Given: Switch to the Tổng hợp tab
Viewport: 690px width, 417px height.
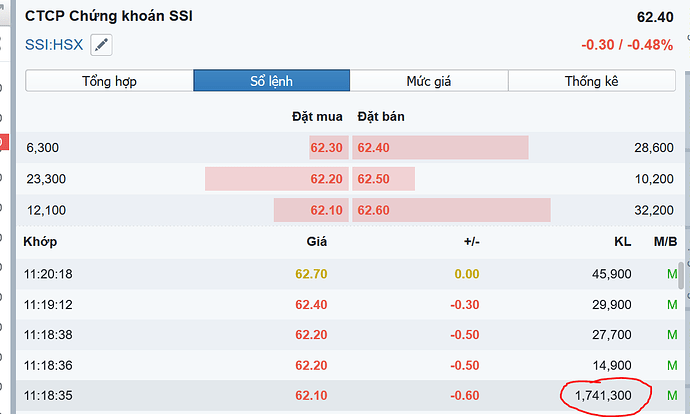Looking at the screenshot, I should [x=109, y=81].
